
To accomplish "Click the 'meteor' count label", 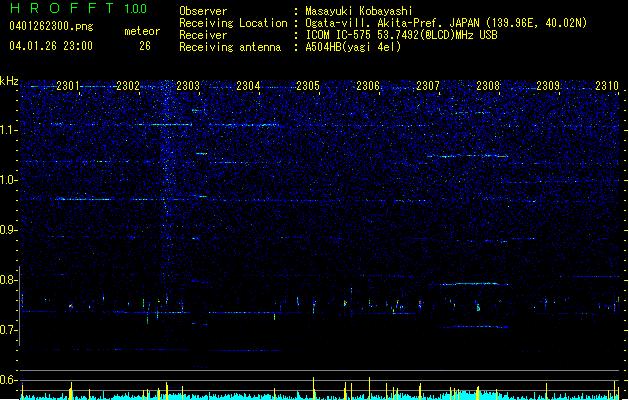I will [142, 31].
